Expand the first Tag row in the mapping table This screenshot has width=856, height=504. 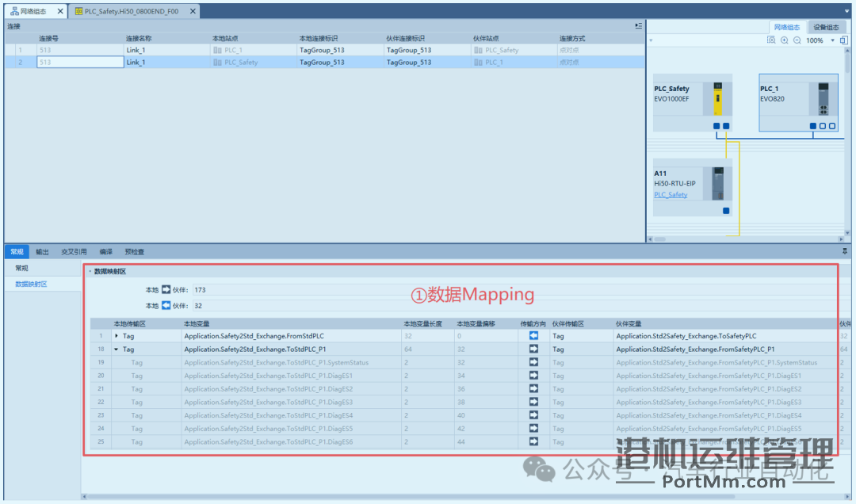pos(118,335)
